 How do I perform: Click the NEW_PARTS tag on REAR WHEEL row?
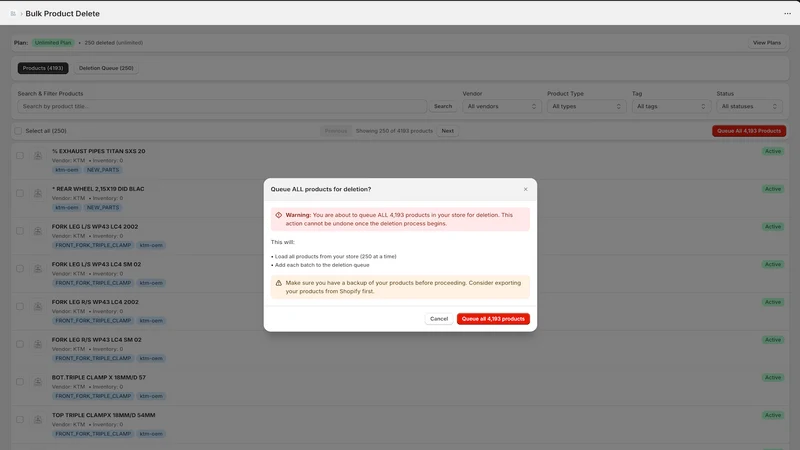(103, 208)
